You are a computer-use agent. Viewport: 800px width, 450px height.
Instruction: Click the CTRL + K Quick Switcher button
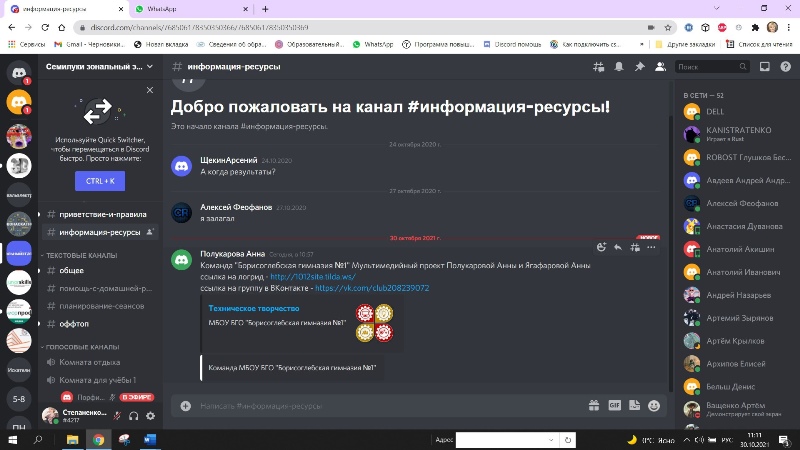[x=100, y=181]
